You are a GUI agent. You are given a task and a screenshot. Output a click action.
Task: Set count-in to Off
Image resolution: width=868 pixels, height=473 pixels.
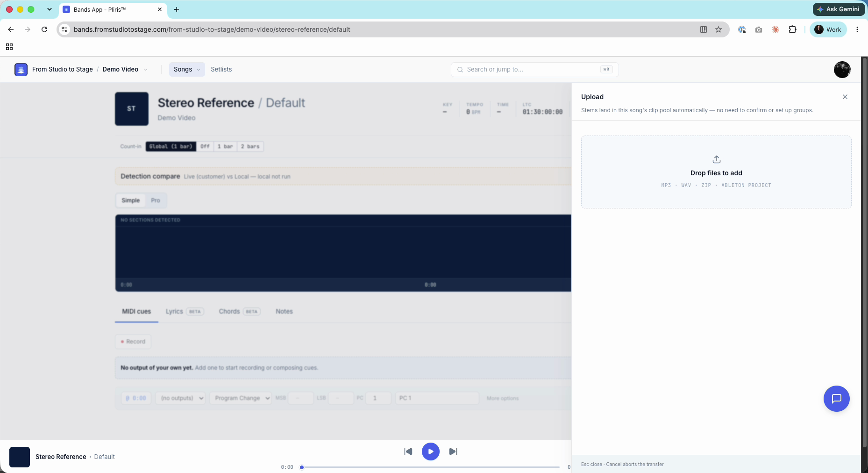click(x=205, y=146)
